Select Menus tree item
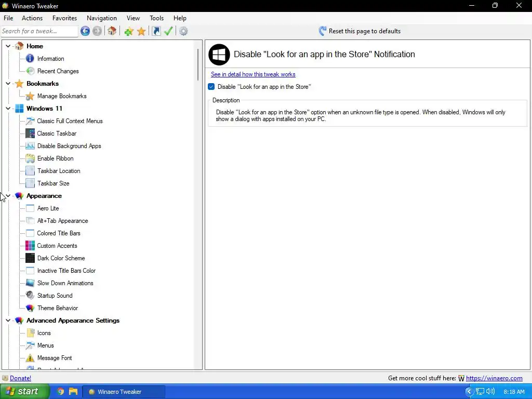Screen dimensions: 532x399 tap(46, 345)
